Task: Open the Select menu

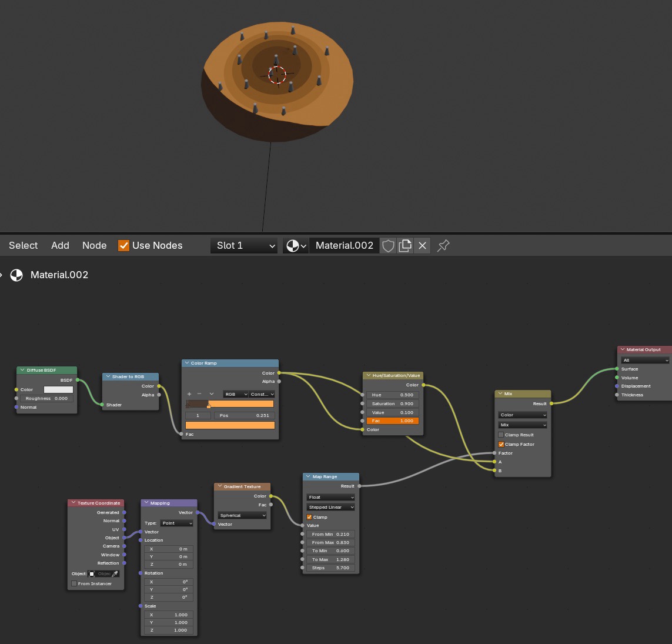Action: click(x=23, y=246)
